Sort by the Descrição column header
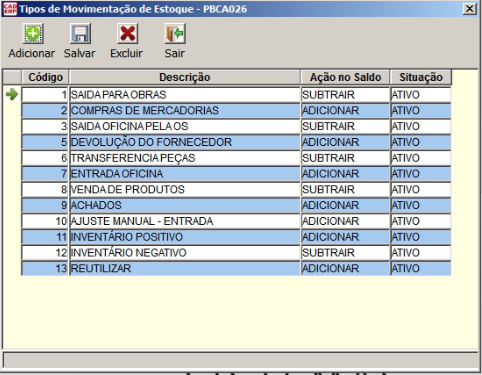 pyautogui.click(x=185, y=77)
